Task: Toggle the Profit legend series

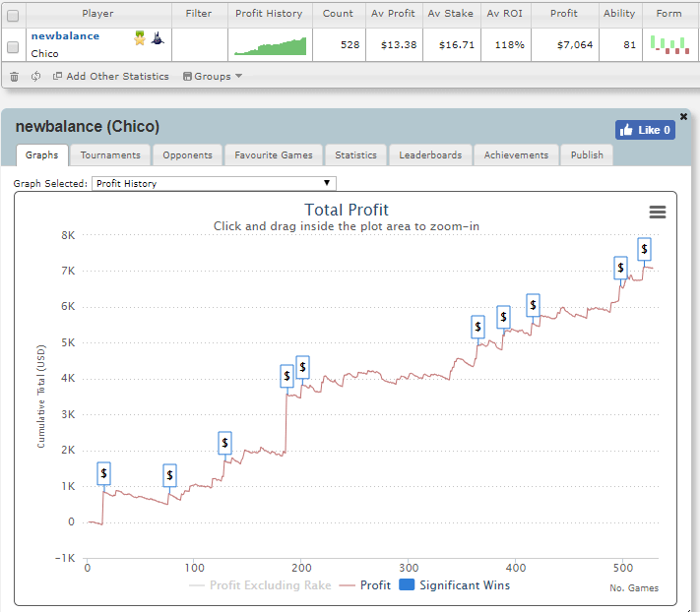Action: (x=365, y=585)
